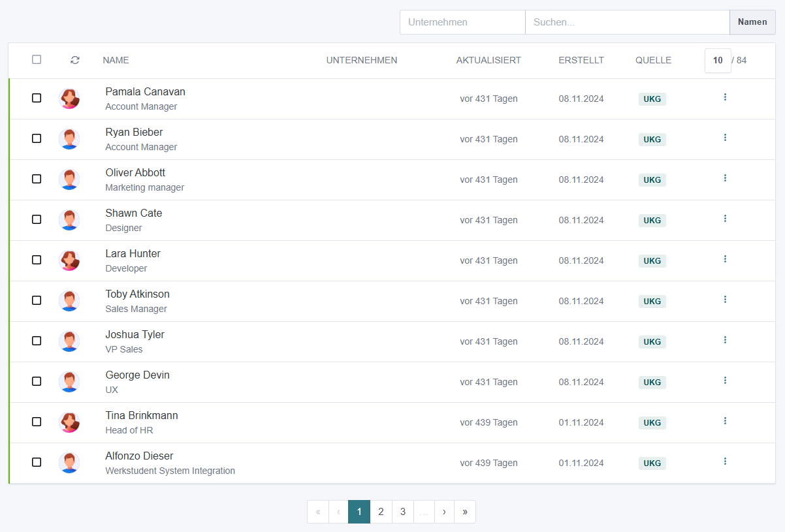Viewport: 785px width, 532px height.
Task: Sort by the Aktualisiert column header
Action: click(489, 60)
